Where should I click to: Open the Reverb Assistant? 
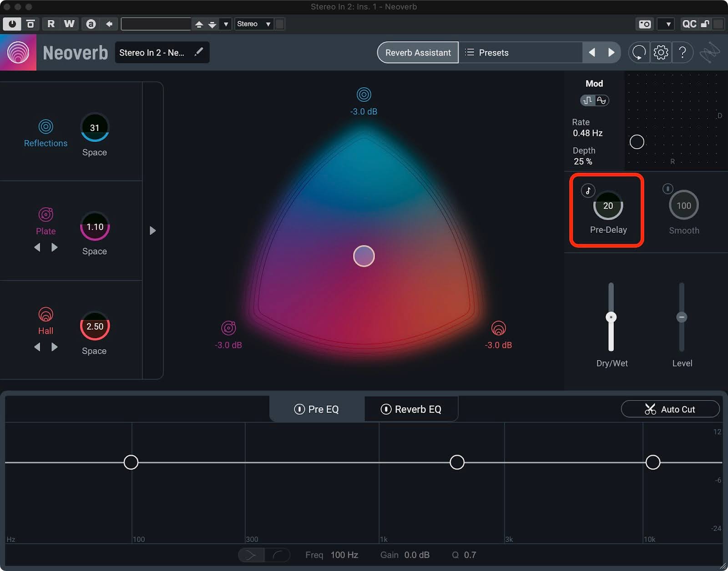tap(418, 53)
